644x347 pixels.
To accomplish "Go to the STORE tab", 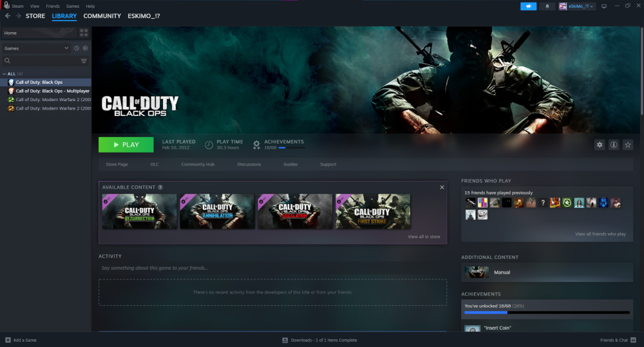I will tap(35, 16).
